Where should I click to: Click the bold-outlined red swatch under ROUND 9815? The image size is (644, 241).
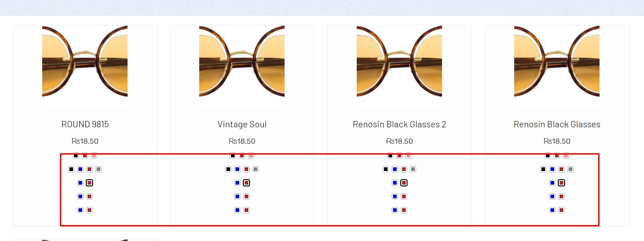89,183
